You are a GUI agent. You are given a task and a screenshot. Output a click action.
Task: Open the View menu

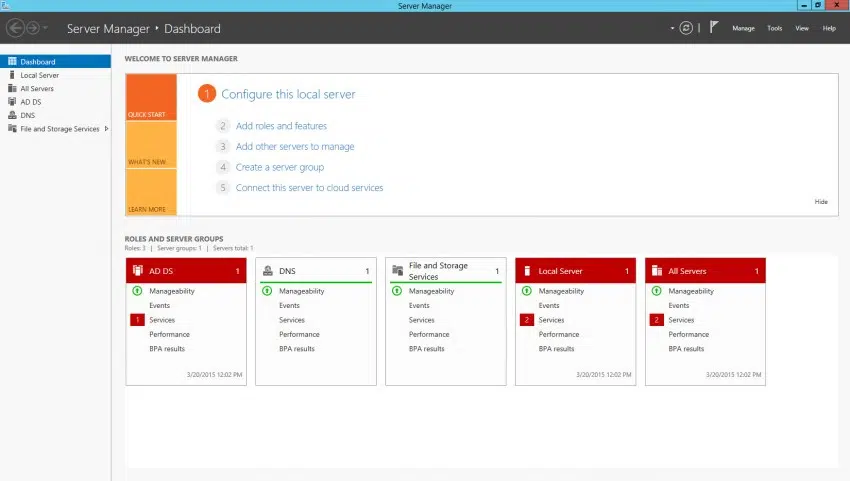click(802, 28)
